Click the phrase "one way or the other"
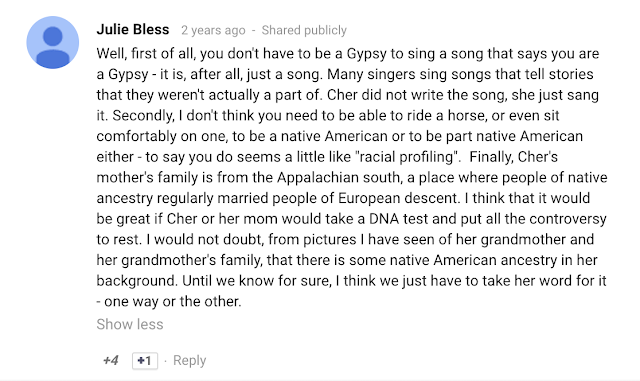Screen dimensions: 640x381 (172, 302)
